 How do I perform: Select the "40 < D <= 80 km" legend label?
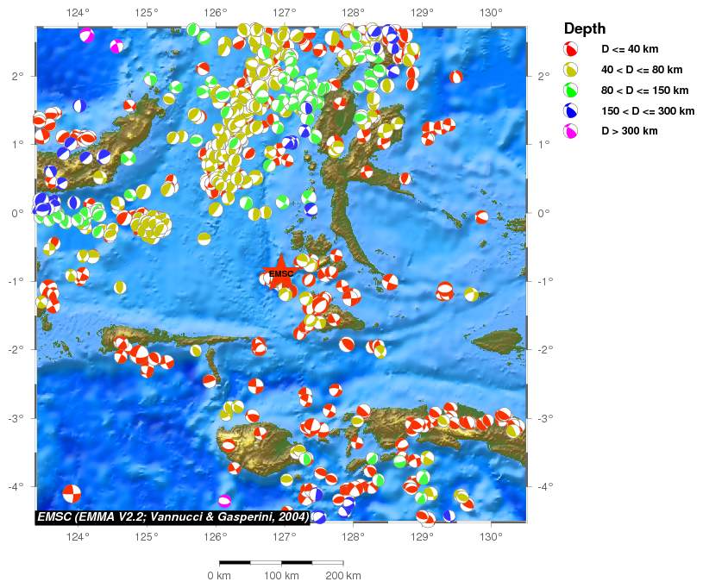click(641, 70)
